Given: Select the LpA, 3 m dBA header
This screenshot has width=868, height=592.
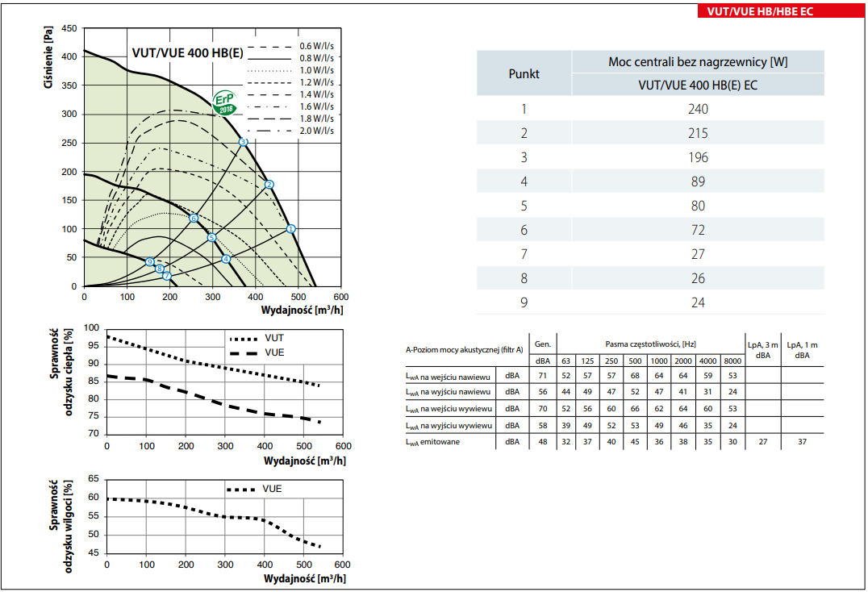Looking at the screenshot, I should pos(763,350).
